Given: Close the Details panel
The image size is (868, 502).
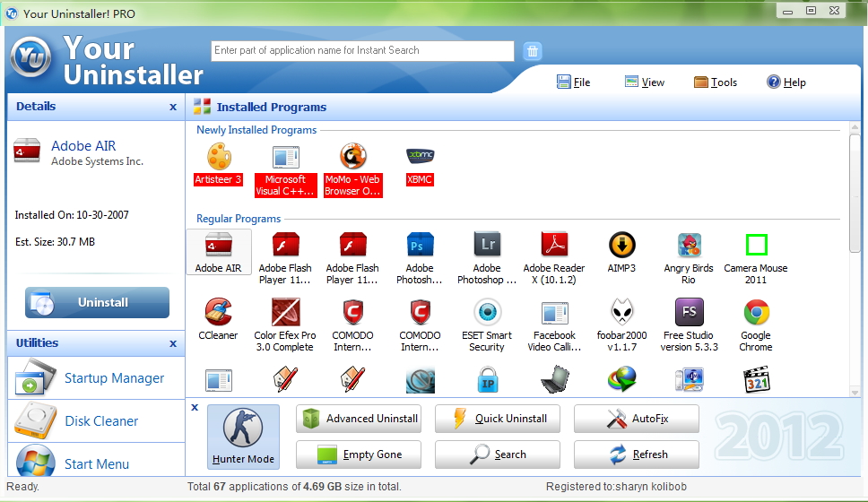Looking at the screenshot, I should click(x=173, y=107).
